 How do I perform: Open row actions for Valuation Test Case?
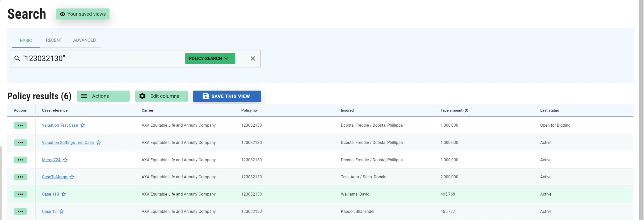20,125
